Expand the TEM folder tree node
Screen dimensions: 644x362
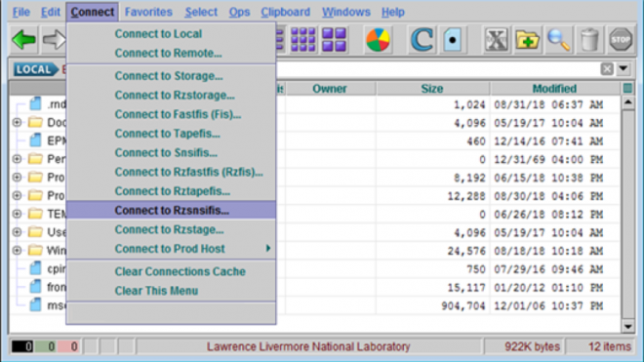coord(17,214)
